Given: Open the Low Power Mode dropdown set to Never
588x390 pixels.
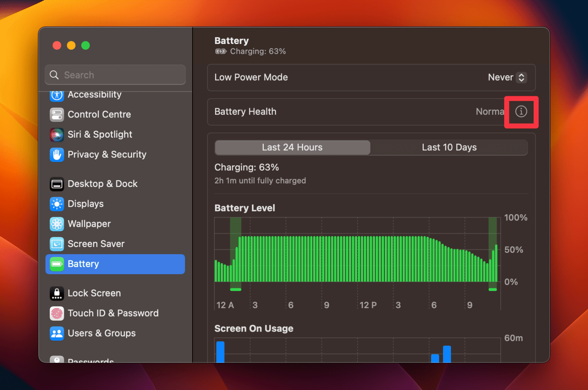Looking at the screenshot, I should 507,78.
